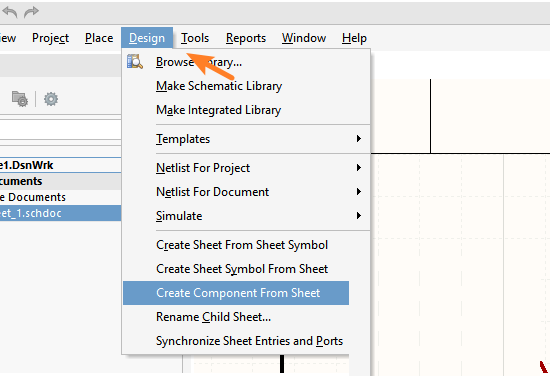Click the undo arrow icon
Screen dimensions: 560x376
point(10,12)
